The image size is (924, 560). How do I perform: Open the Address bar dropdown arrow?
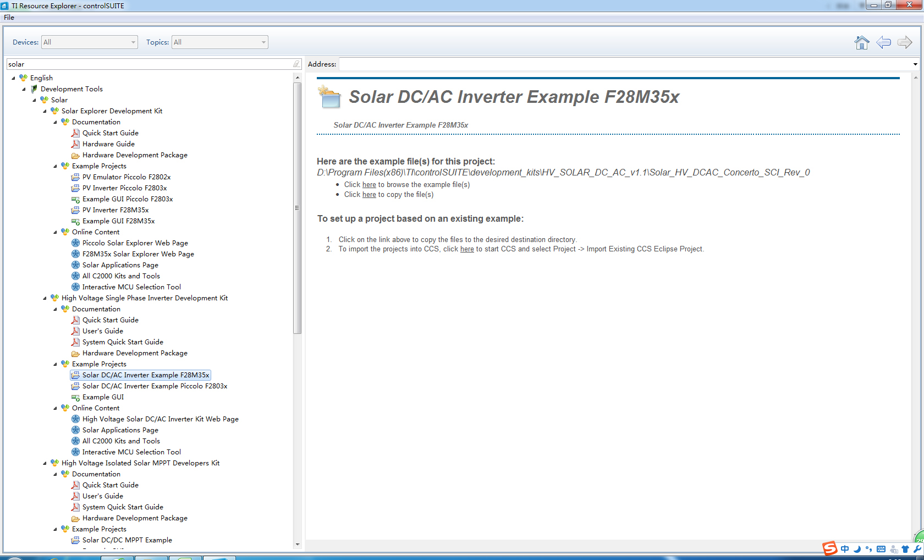click(x=915, y=64)
